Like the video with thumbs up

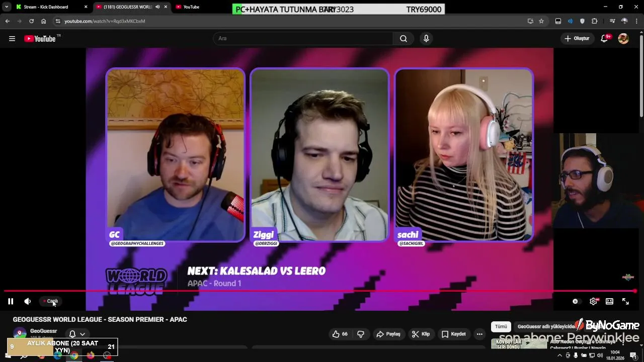coord(340,334)
